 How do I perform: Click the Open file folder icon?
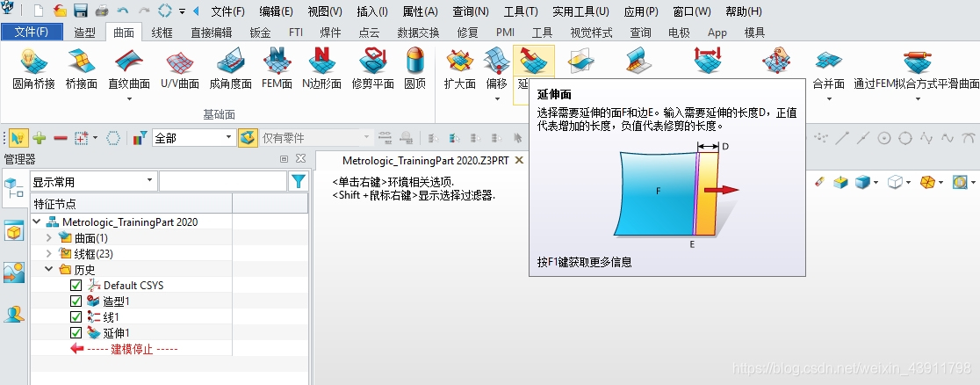60,11
